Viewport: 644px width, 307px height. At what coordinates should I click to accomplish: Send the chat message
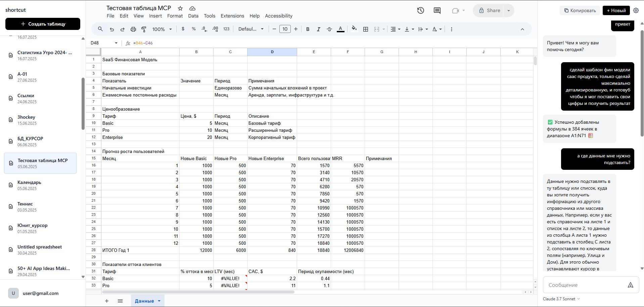click(631, 285)
